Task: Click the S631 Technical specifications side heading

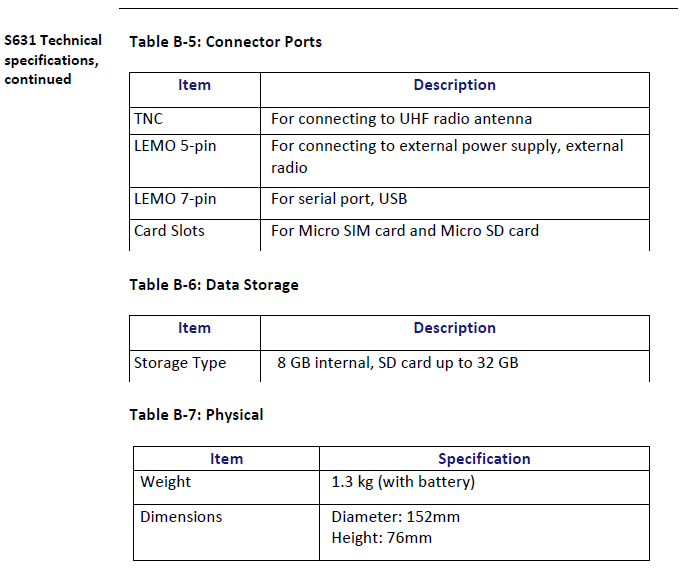Action: 52,60
